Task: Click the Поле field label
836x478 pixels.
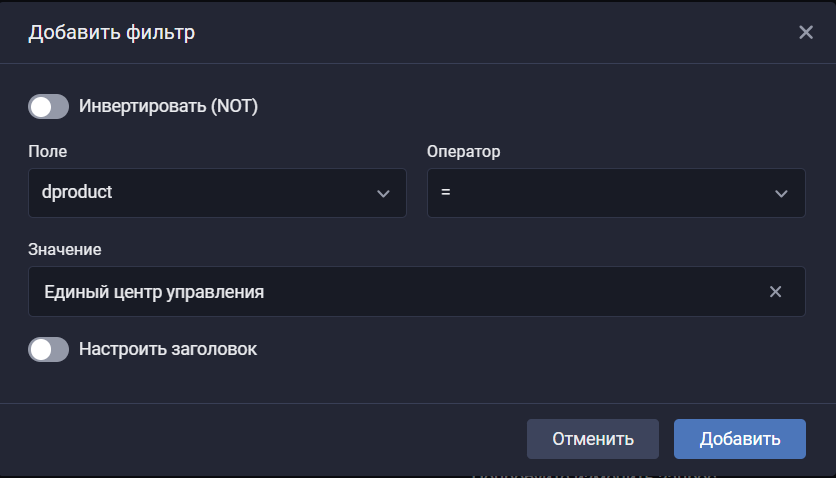Action: 46,152
